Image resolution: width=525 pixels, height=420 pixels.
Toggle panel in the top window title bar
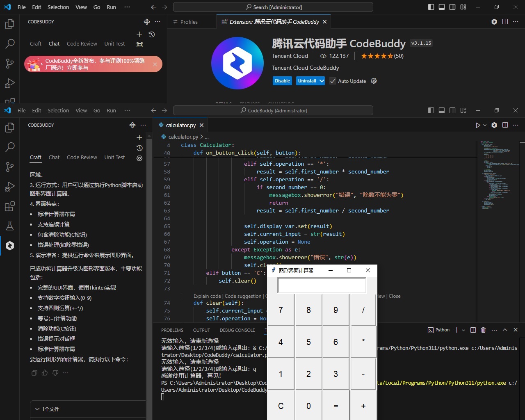coord(442,7)
